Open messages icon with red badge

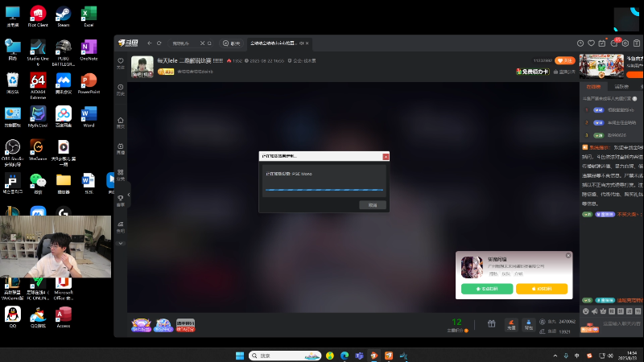click(x=615, y=43)
